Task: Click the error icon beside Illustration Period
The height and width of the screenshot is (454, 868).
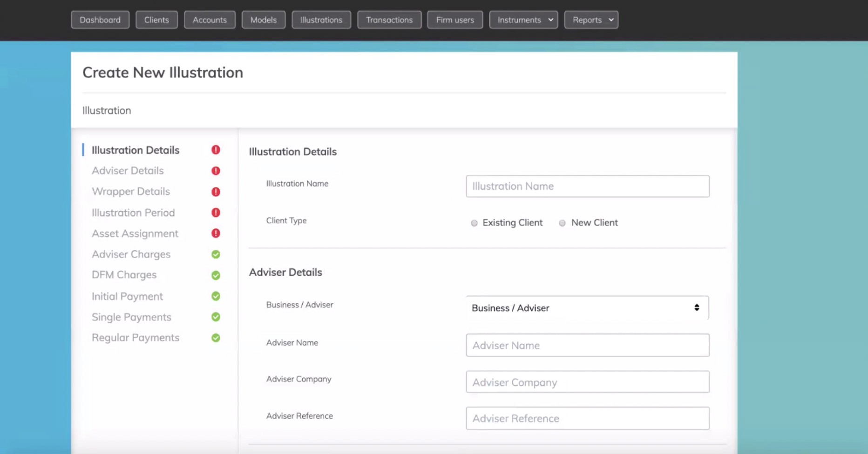Action: tap(216, 213)
